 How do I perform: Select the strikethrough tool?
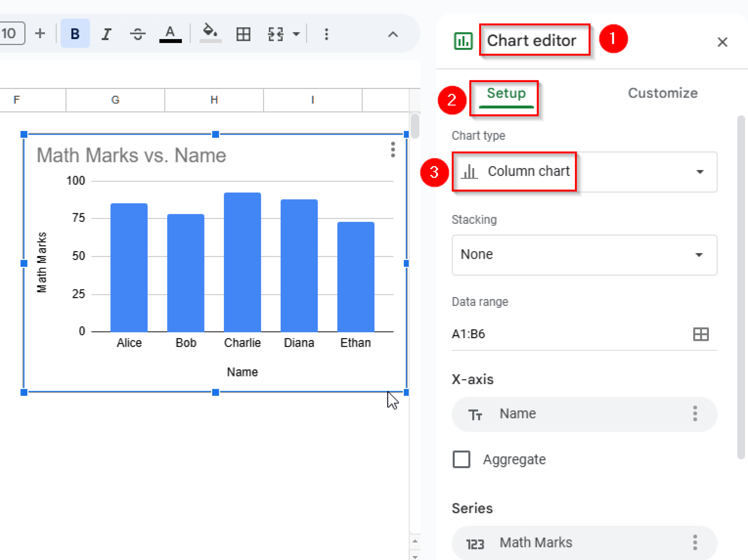point(137,34)
